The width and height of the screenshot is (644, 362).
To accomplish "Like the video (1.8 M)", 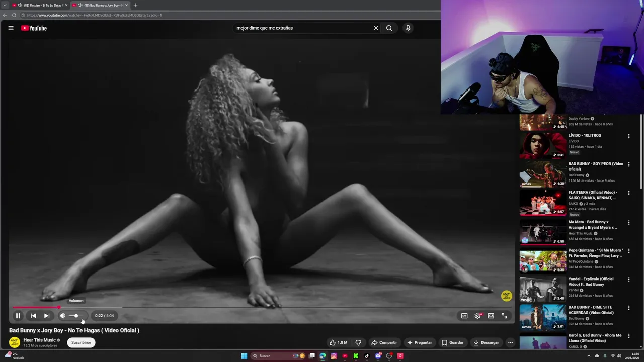I will coord(339,342).
